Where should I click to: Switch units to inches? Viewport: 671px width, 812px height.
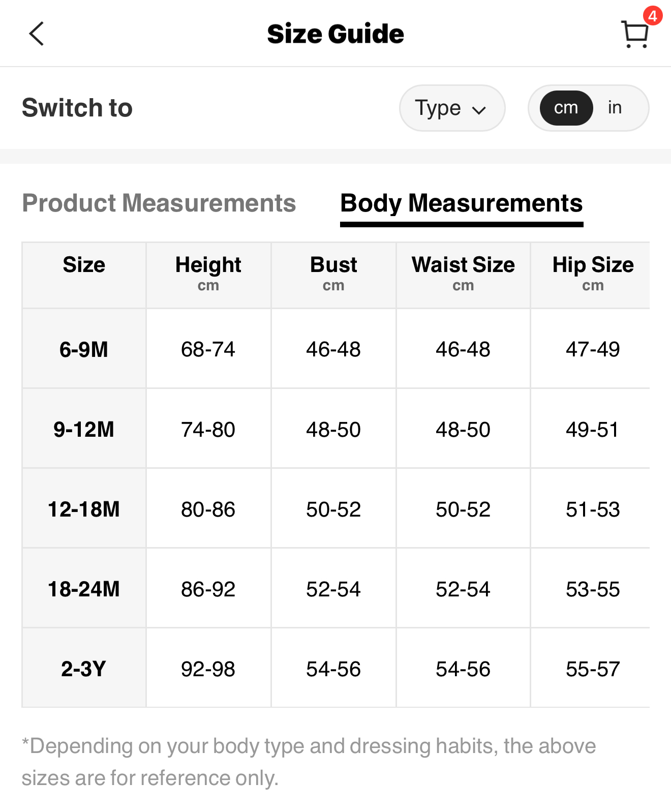coord(615,108)
